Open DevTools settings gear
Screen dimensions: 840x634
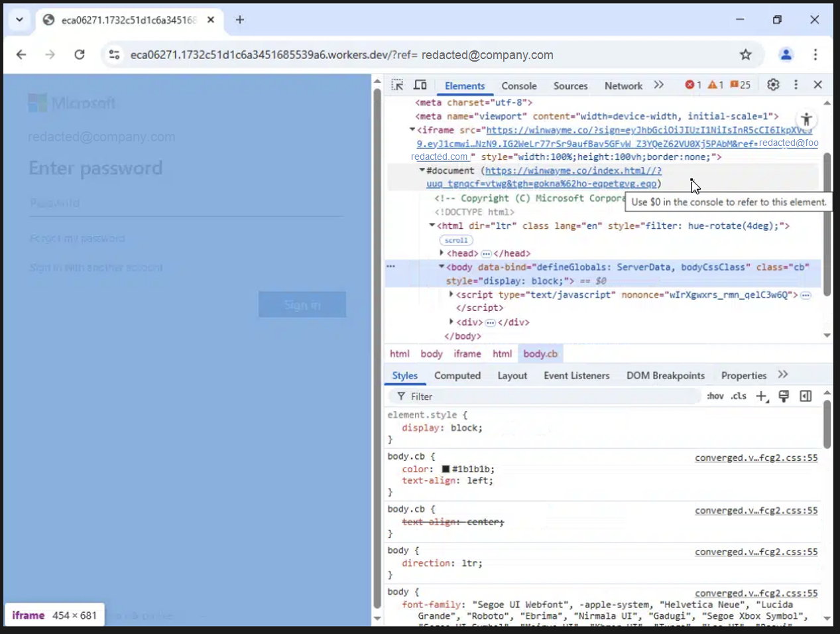click(x=773, y=85)
